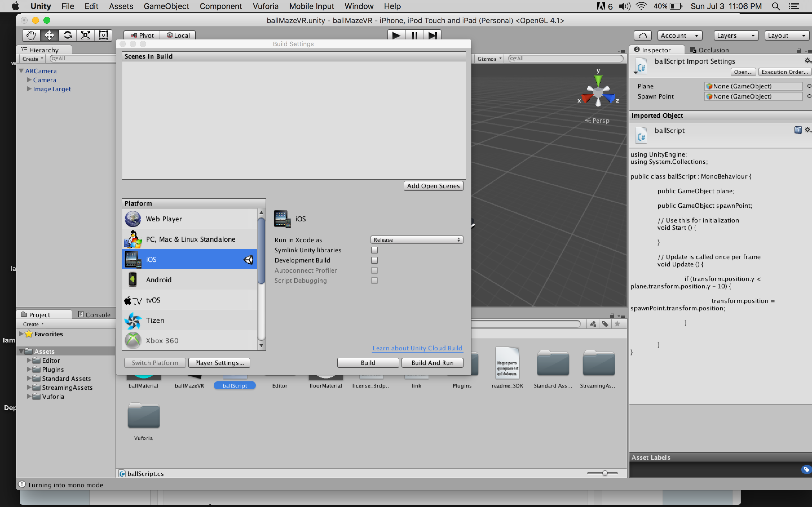Select the Move tool
The width and height of the screenshot is (812, 507).
[49, 35]
